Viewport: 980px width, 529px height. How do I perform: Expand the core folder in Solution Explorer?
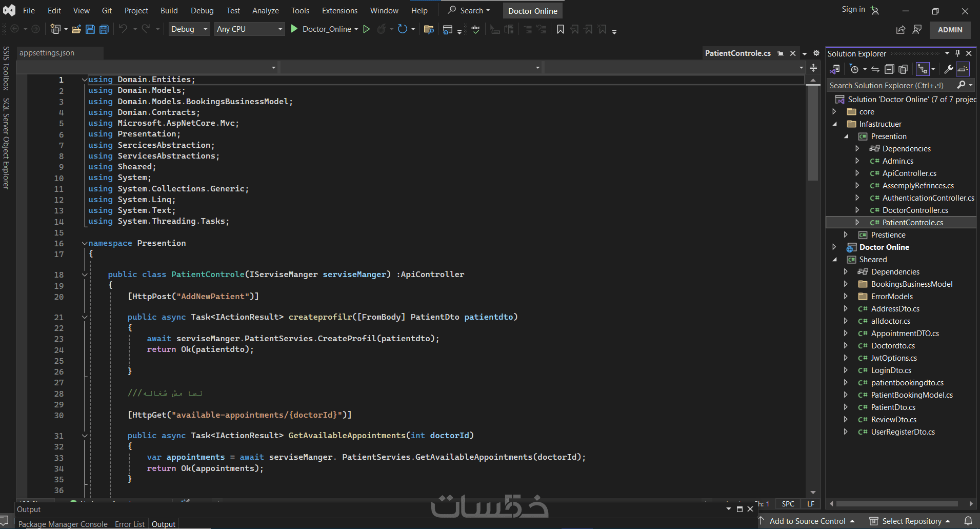[834, 112]
